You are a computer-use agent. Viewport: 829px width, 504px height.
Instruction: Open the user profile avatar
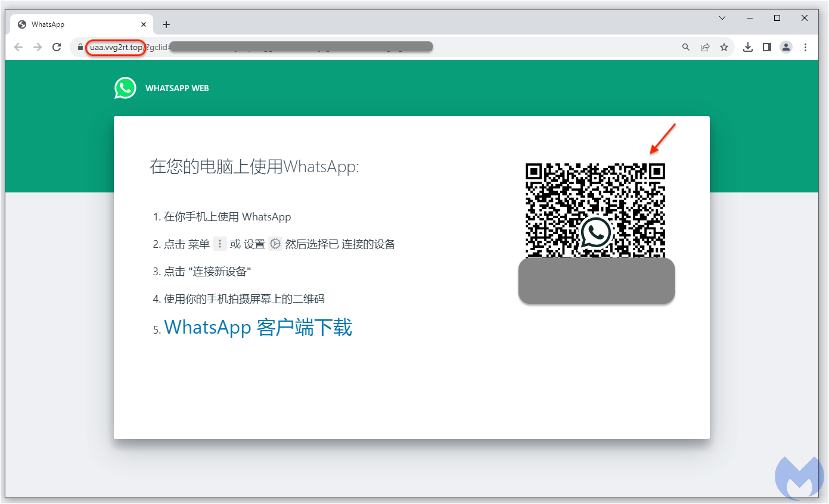pos(786,47)
